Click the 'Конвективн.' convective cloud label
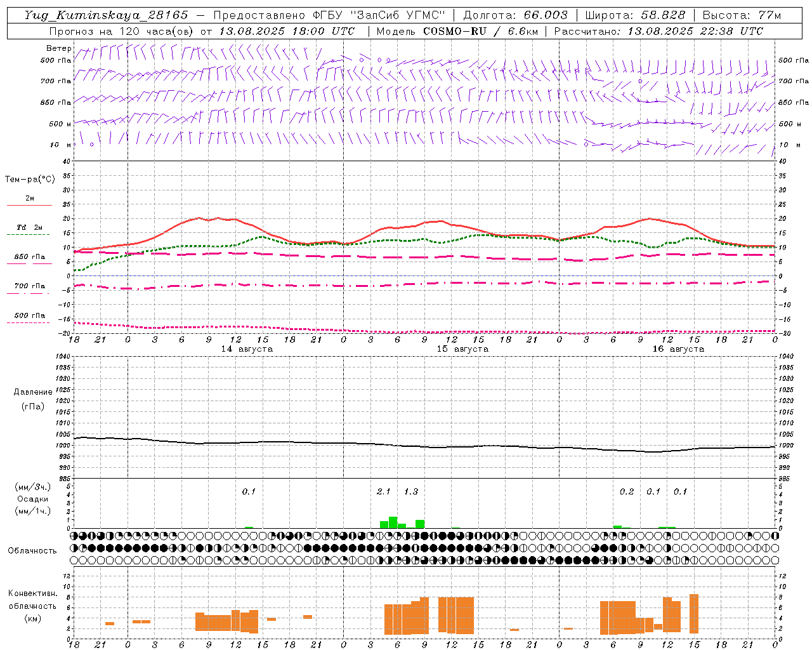Viewport: 812px width, 650px height. (x=33, y=594)
